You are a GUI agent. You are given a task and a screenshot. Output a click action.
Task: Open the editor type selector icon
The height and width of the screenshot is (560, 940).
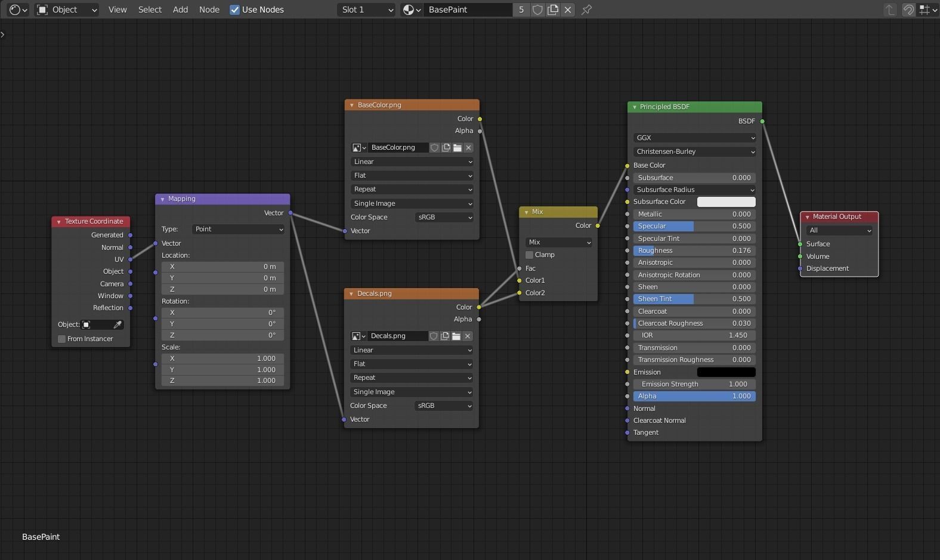[x=18, y=10]
